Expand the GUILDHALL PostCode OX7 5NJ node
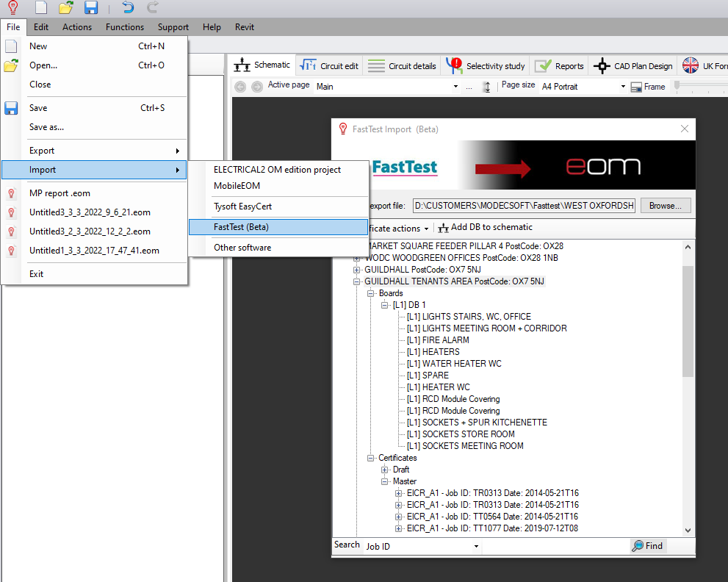This screenshot has height=582, width=728. pos(356,270)
